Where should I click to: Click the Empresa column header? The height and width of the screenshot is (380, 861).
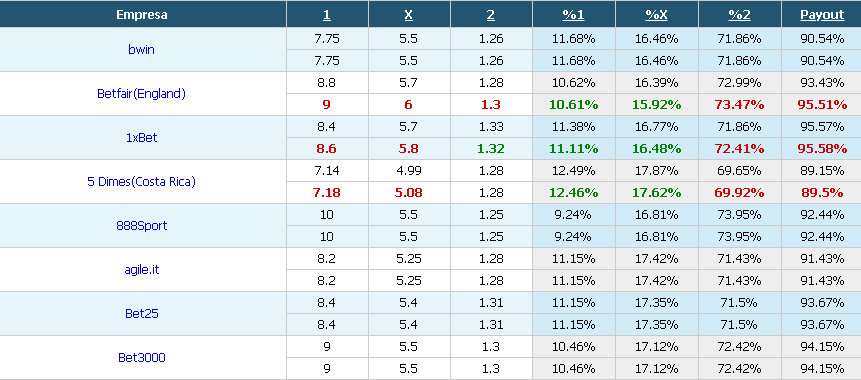[142, 15]
